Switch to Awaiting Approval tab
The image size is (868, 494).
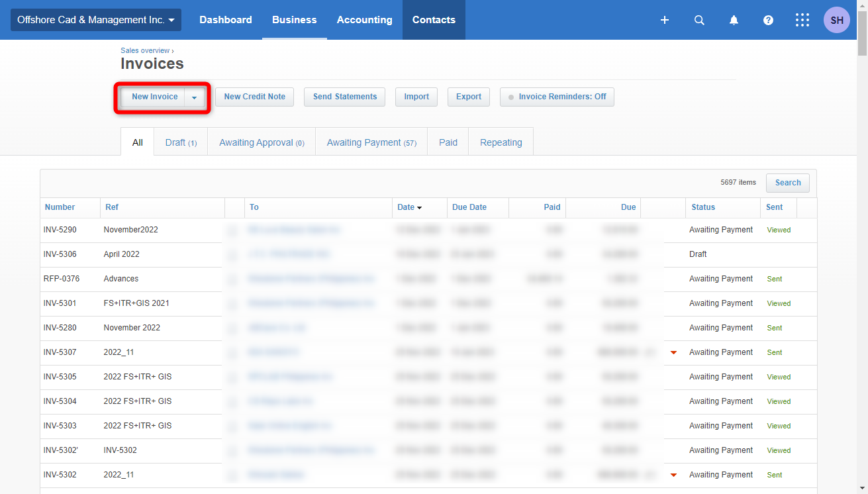pos(262,142)
